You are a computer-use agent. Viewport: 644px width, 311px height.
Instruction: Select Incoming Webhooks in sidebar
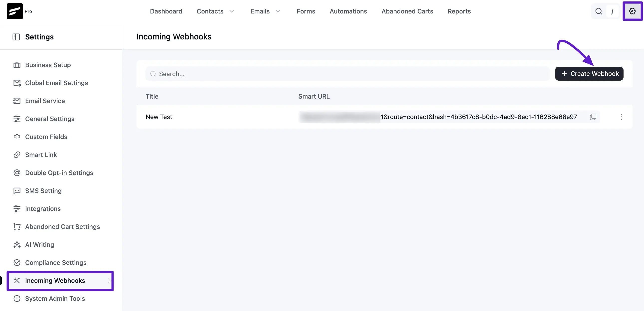60,281
